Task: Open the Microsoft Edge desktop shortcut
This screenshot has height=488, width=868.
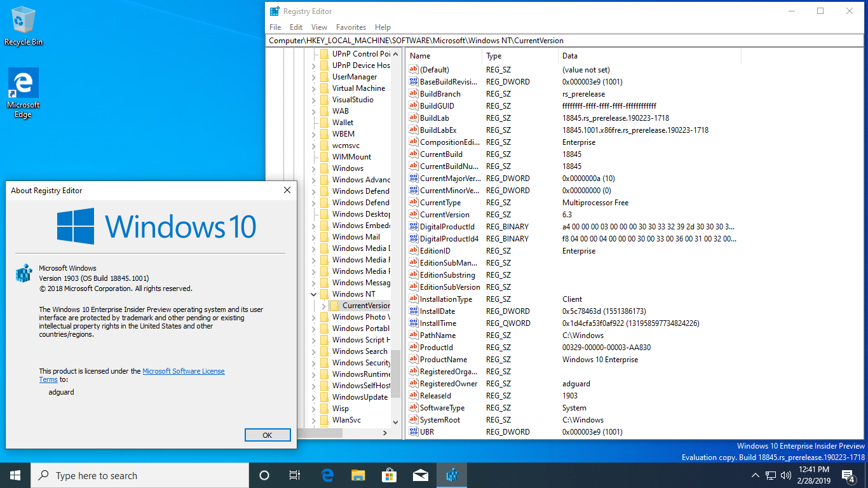Action: (x=24, y=93)
